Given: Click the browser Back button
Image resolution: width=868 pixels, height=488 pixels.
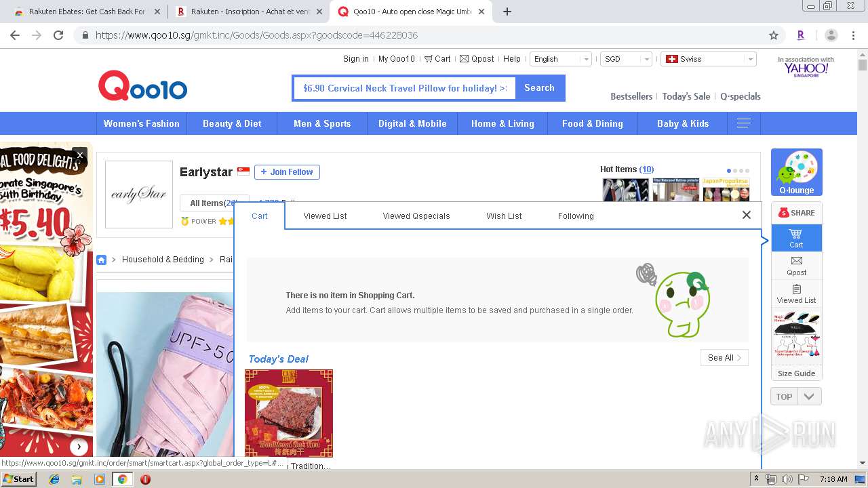Looking at the screenshot, I should point(15,35).
